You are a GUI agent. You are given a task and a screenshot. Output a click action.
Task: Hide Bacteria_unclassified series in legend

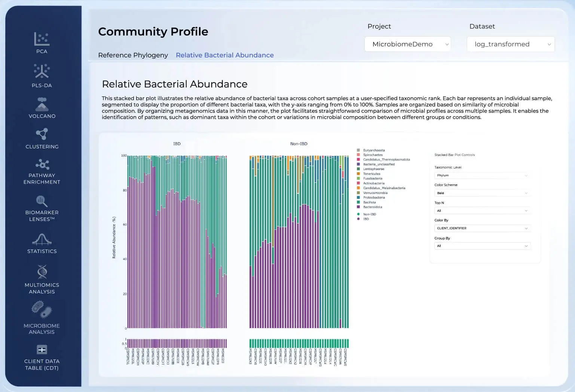[x=379, y=164]
